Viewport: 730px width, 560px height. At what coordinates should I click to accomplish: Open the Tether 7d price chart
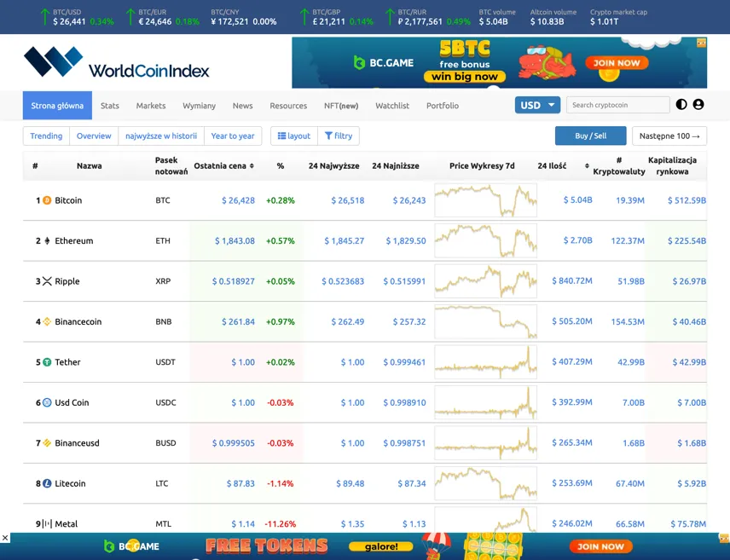click(485, 362)
